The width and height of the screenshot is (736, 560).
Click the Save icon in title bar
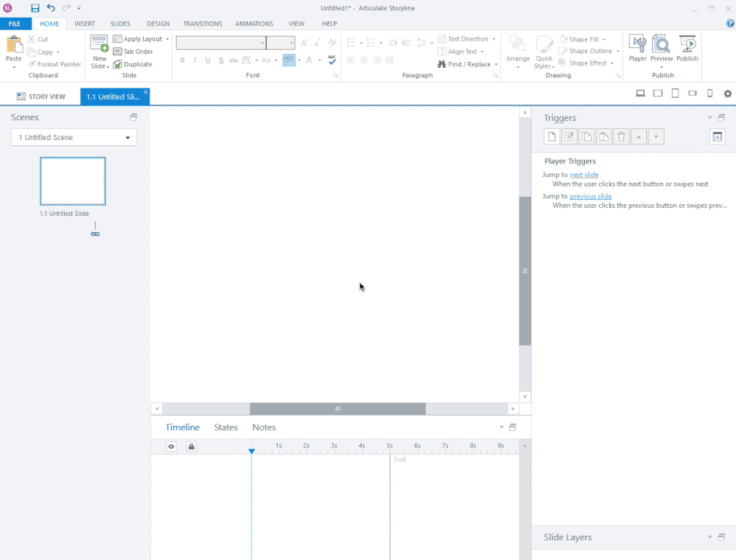[x=35, y=8]
